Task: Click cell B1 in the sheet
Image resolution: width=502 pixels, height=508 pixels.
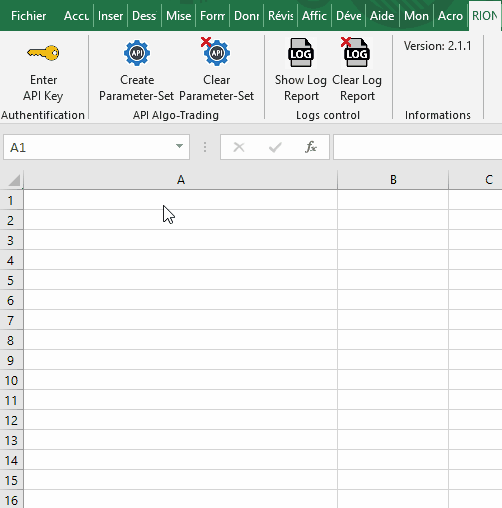Action: (393, 200)
